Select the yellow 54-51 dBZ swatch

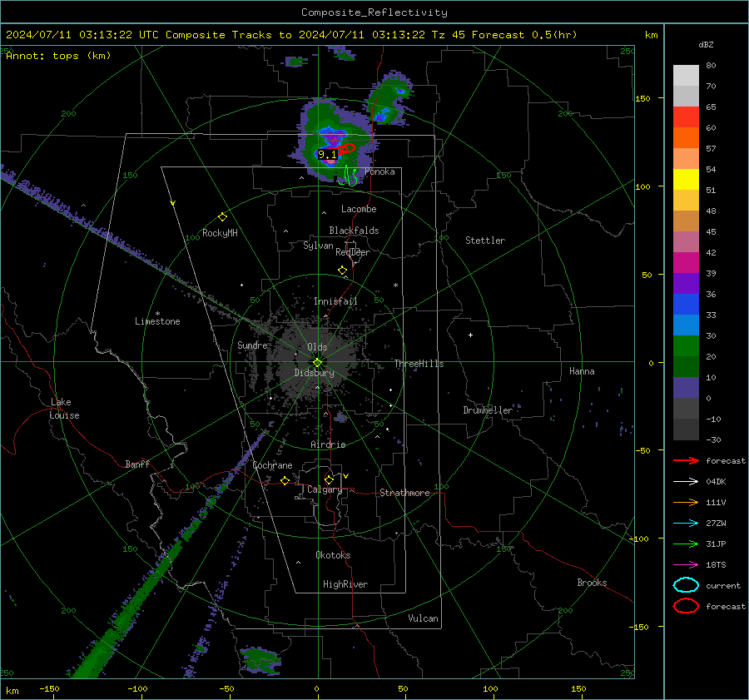pyautogui.click(x=686, y=179)
